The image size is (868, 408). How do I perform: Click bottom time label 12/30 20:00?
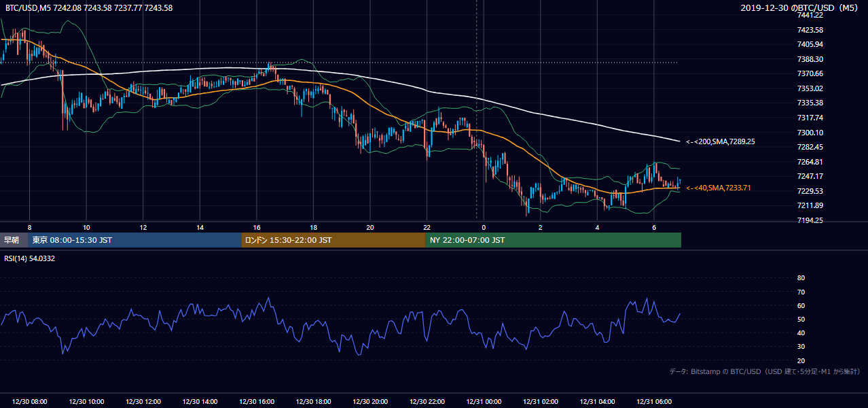tap(370, 402)
